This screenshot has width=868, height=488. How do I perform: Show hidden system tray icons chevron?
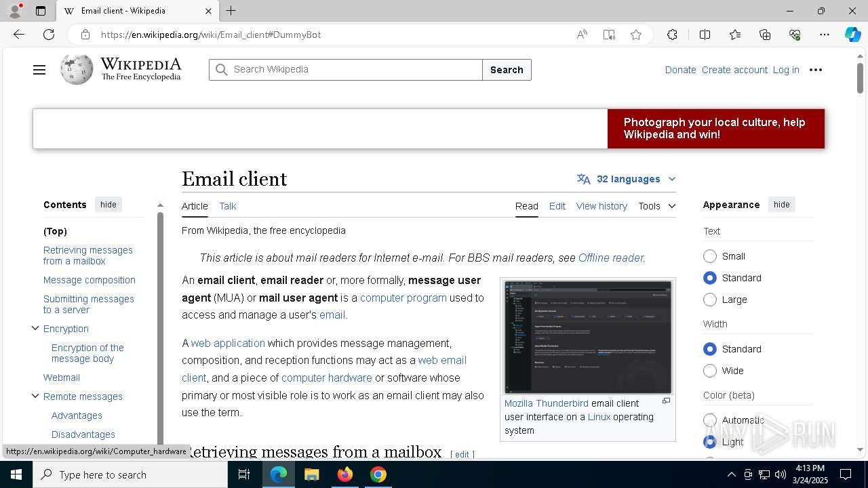[x=731, y=474]
